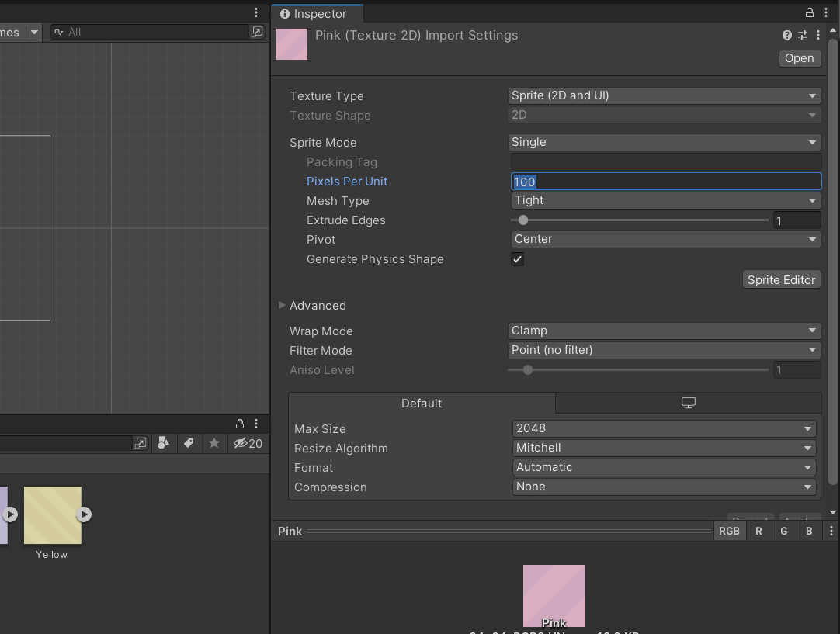The height and width of the screenshot is (634, 840).
Task: Open the Inspector help reference icon
Action: click(787, 35)
